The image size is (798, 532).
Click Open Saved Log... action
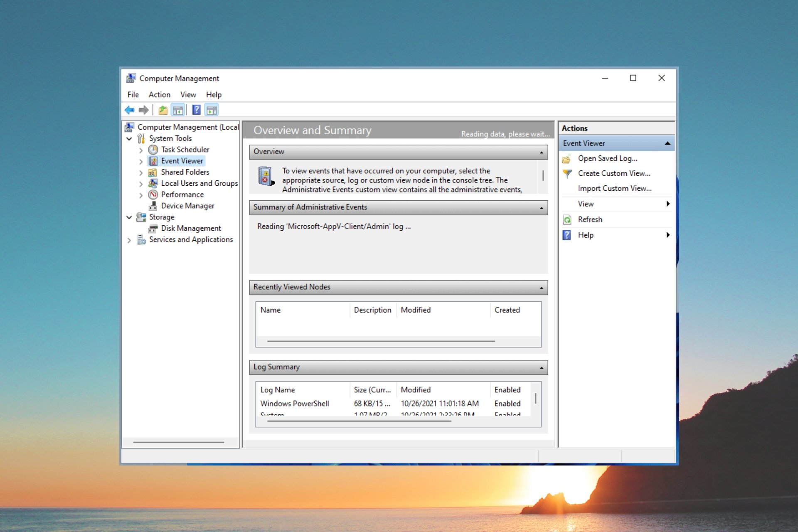[x=607, y=158]
